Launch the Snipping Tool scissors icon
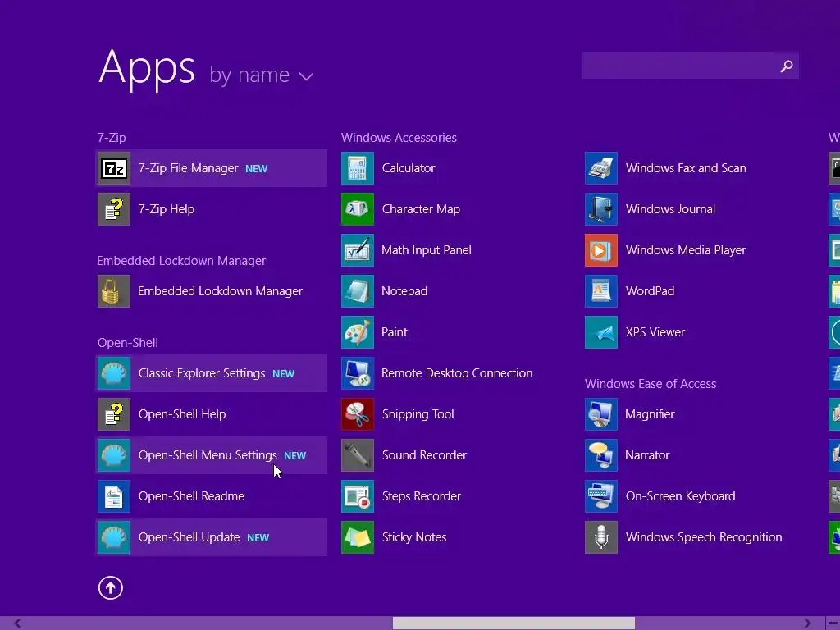840x630 pixels. pyautogui.click(x=358, y=414)
